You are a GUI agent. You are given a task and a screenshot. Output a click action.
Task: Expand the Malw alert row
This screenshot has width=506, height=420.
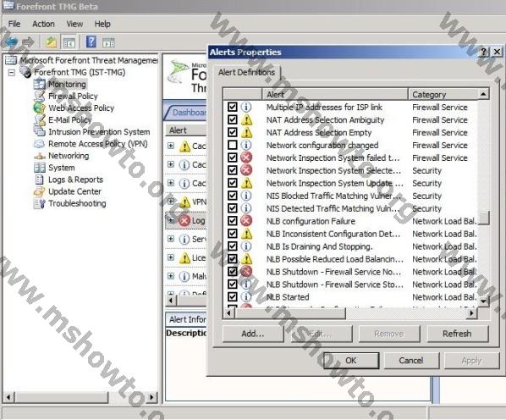coord(171,276)
